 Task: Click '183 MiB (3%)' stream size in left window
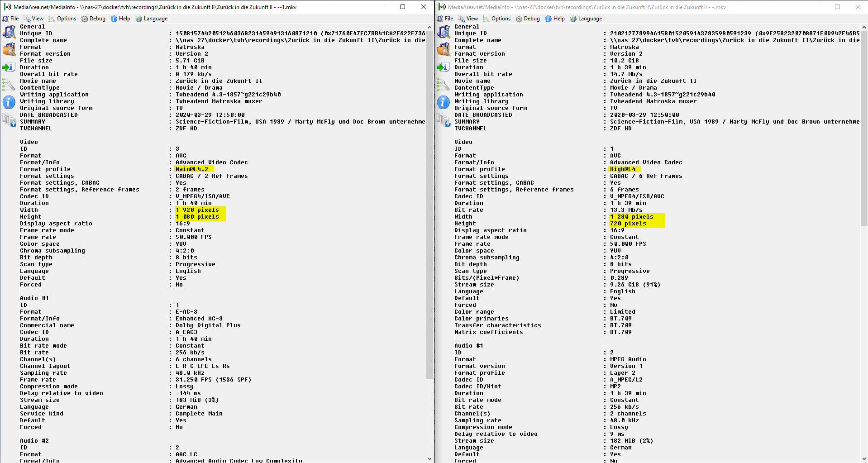(197, 400)
